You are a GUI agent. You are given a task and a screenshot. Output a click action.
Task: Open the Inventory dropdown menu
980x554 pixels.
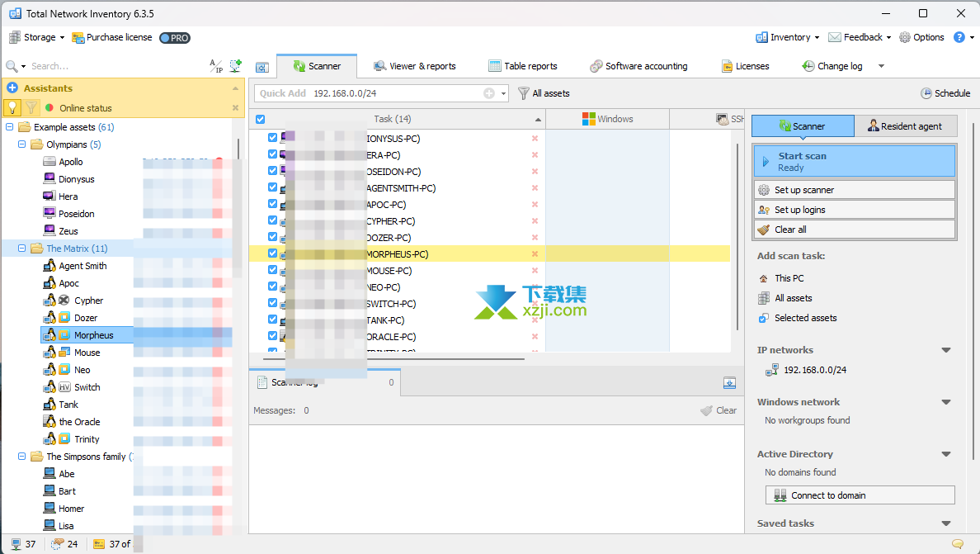(x=788, y=37)
